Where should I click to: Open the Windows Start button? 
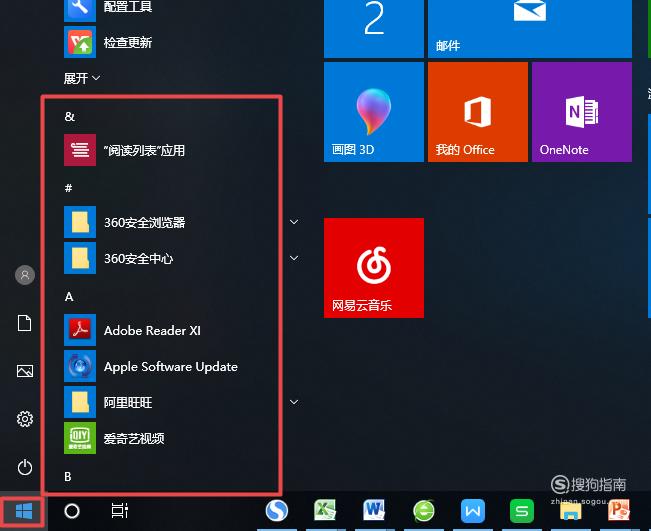(x=24, y=511)
